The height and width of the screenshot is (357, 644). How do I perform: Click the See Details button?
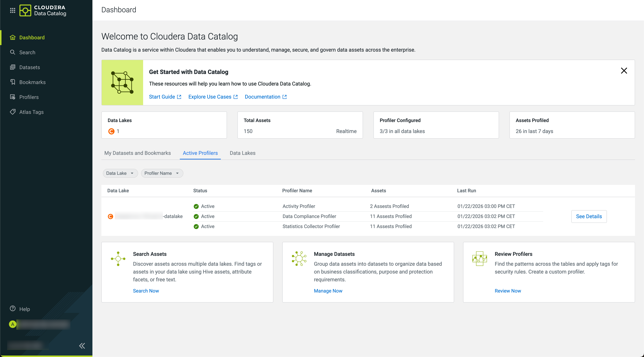click(x=589, y=216)
